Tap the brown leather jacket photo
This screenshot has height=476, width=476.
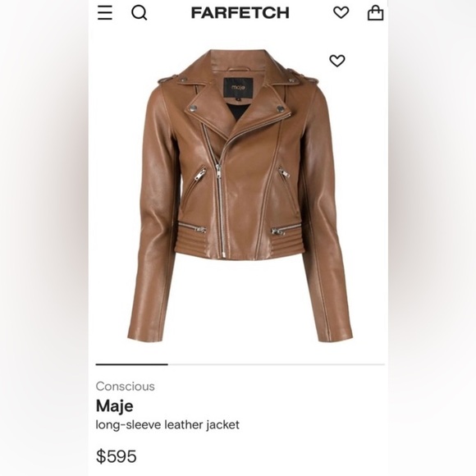240,195
